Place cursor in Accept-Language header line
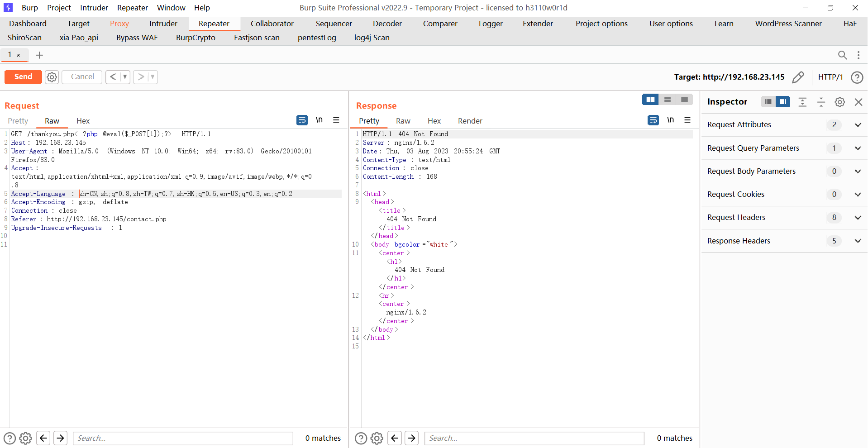 point(176,194)
